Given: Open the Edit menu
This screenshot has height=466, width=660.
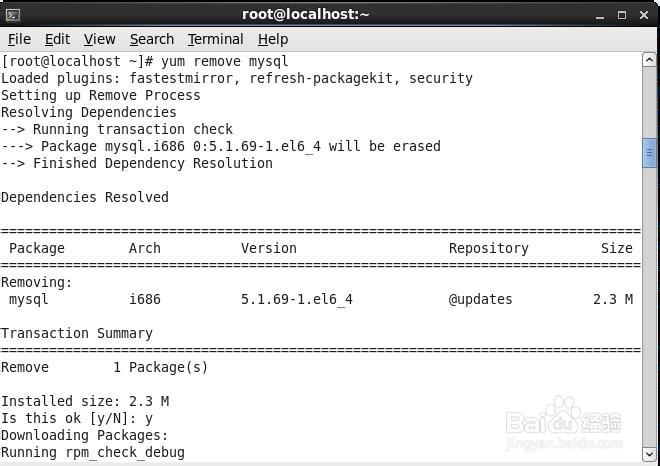Looking at the screenshot, I should coord(57,39).
